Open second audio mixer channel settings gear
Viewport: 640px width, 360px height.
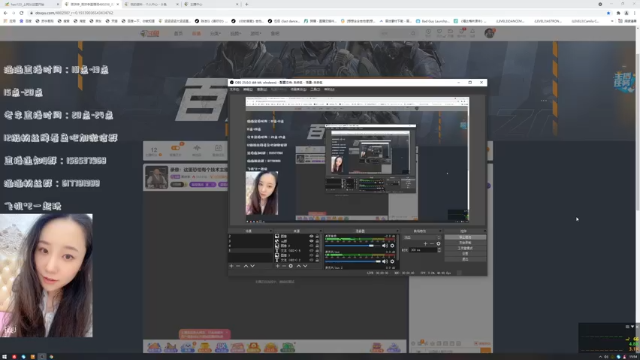(392, 262)
